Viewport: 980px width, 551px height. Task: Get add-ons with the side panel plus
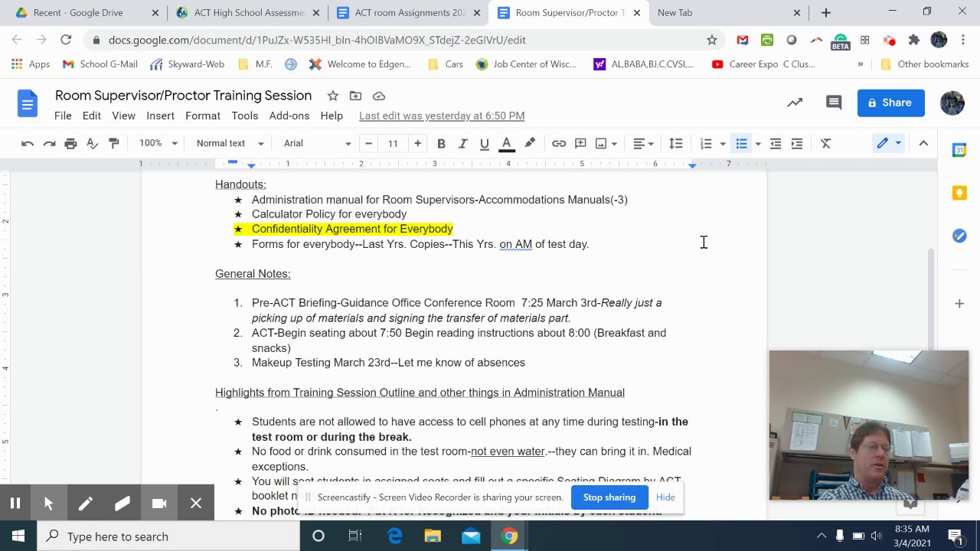pos(959,304)
